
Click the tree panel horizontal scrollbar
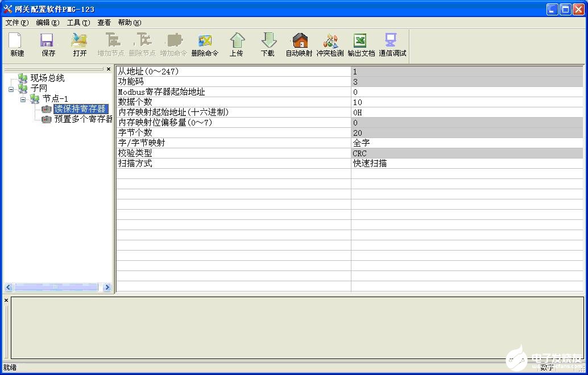point(57,287)
